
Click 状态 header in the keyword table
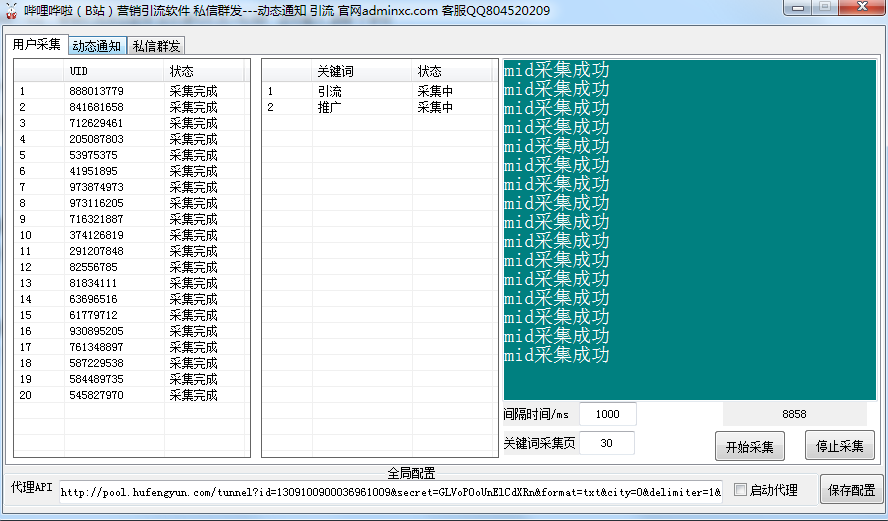click(x=452, y=71)
